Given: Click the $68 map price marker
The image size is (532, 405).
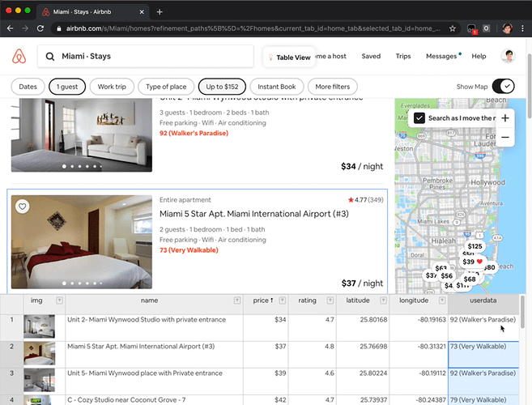Looking at the screenshot, I should (x=470, y=279).
